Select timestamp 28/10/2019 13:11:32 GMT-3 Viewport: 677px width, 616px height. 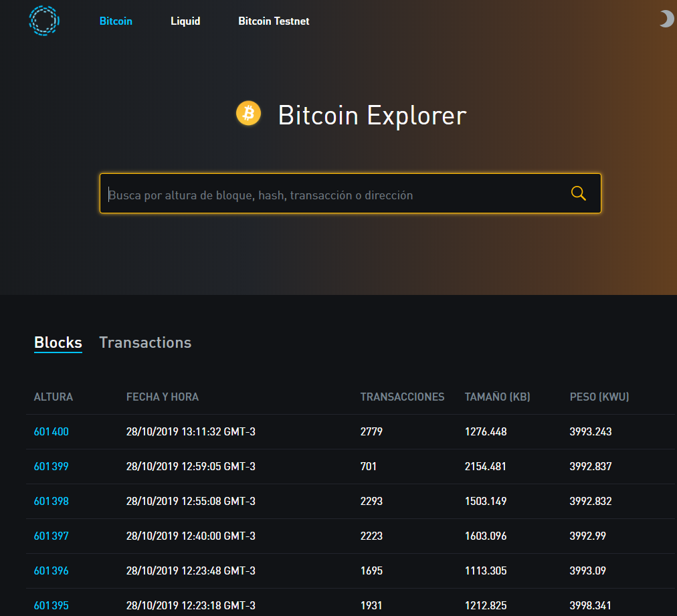coord(191,431)
